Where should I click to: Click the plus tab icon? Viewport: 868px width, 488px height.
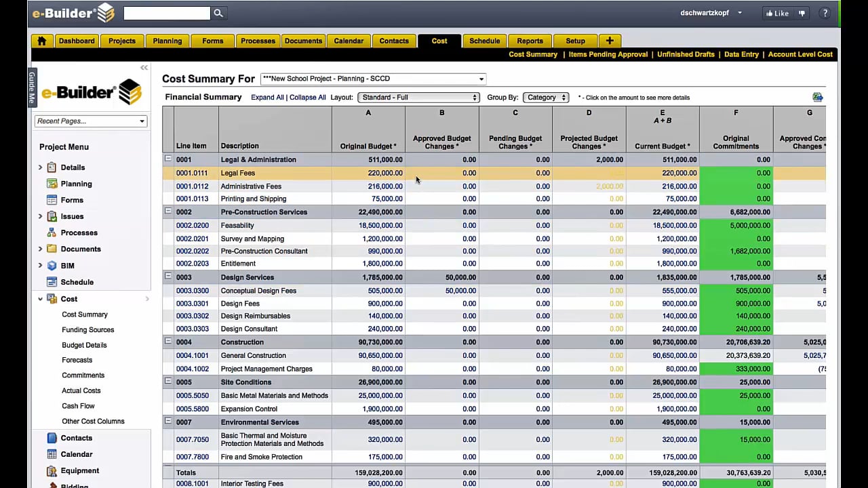coord(609,41)
